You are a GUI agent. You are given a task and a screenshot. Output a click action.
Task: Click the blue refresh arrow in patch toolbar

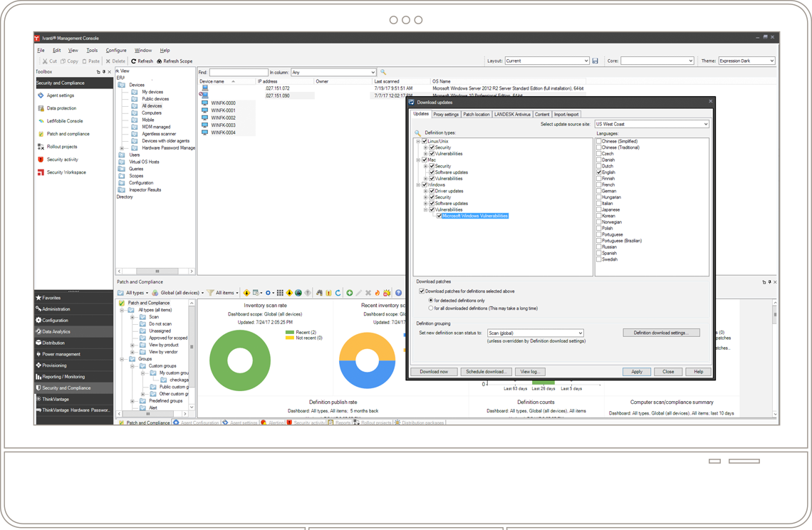(338, 293)
